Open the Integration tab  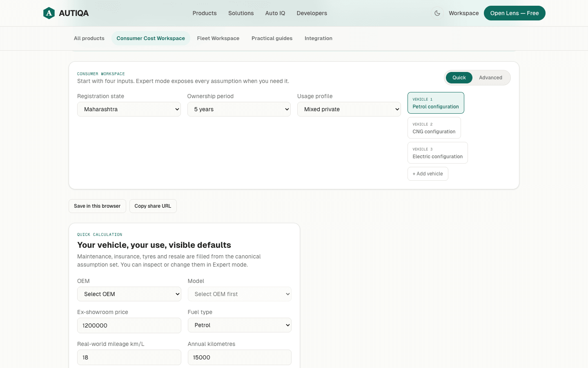(x=318, y=38)
